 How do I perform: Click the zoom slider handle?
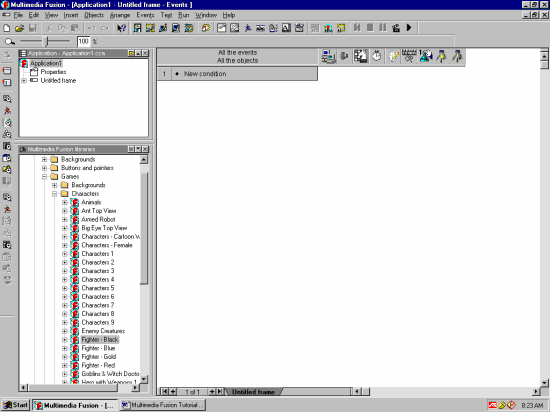[x=46, y=41]
